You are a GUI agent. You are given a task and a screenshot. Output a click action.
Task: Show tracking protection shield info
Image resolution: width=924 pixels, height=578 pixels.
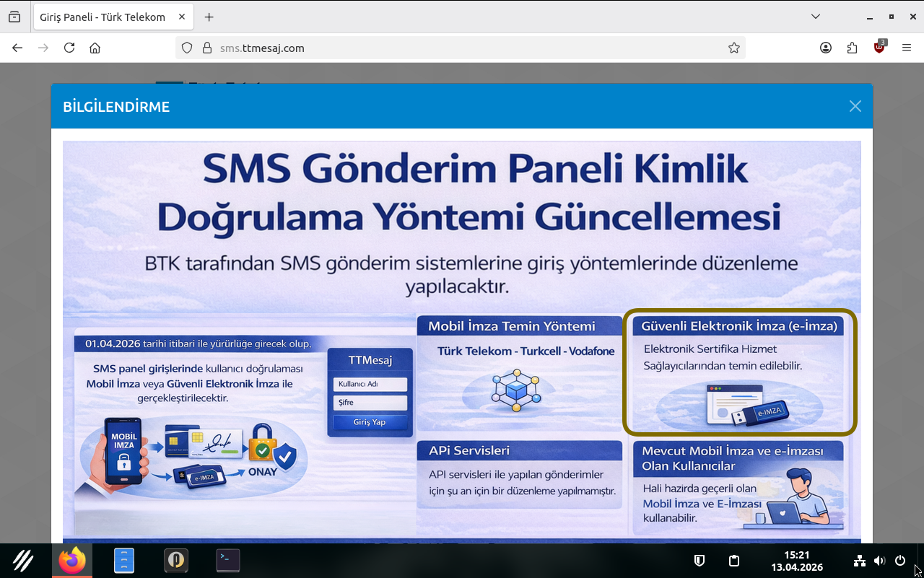(187, 48)
